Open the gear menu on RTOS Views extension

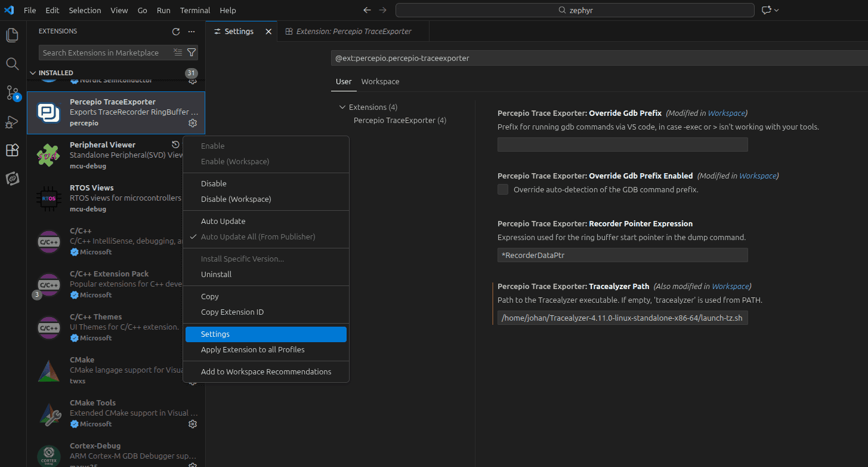(x=193, y=208)
